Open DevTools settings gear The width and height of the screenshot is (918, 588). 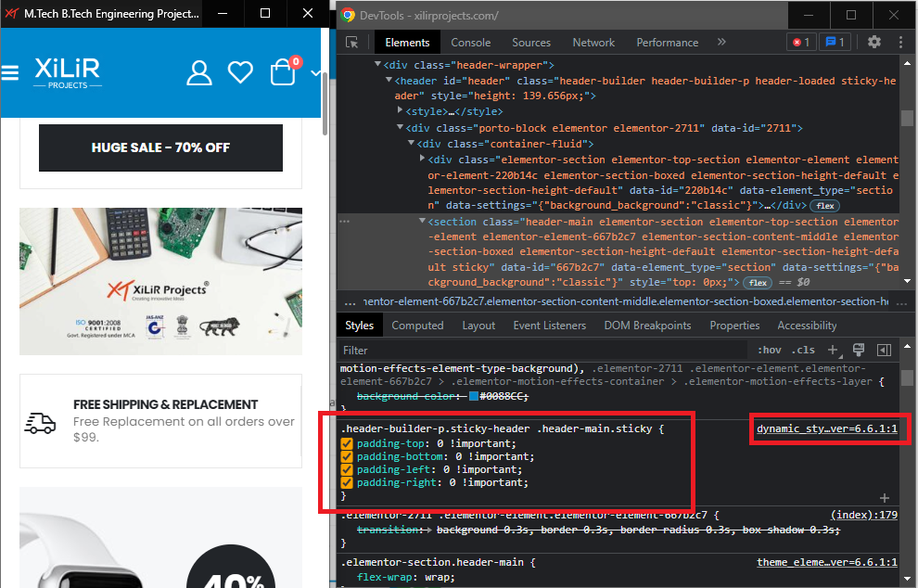tap(874, 42)
